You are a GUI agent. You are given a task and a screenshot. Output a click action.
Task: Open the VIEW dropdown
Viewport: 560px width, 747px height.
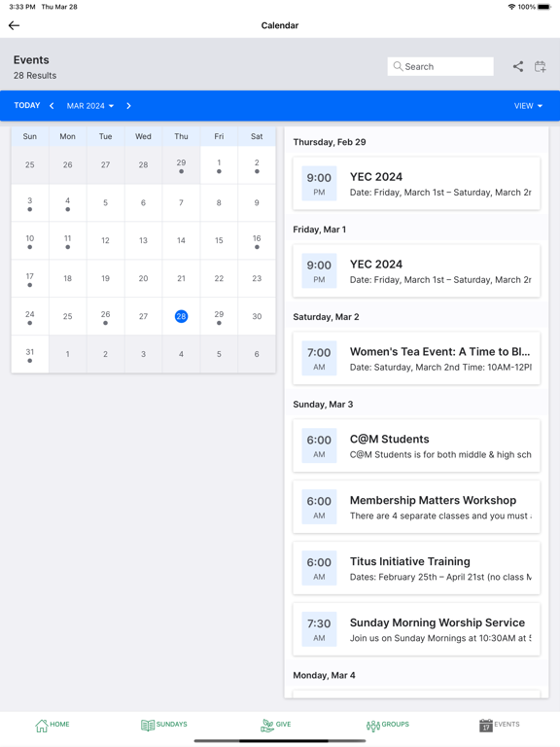click(528, 106)
